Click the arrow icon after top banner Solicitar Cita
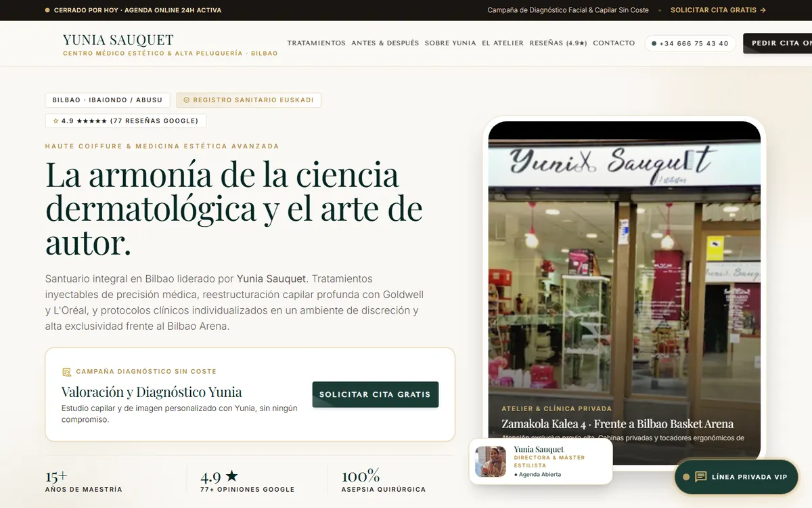Image resolution: width=812 pixels, height=508 pixels. [x=763, y=10]
